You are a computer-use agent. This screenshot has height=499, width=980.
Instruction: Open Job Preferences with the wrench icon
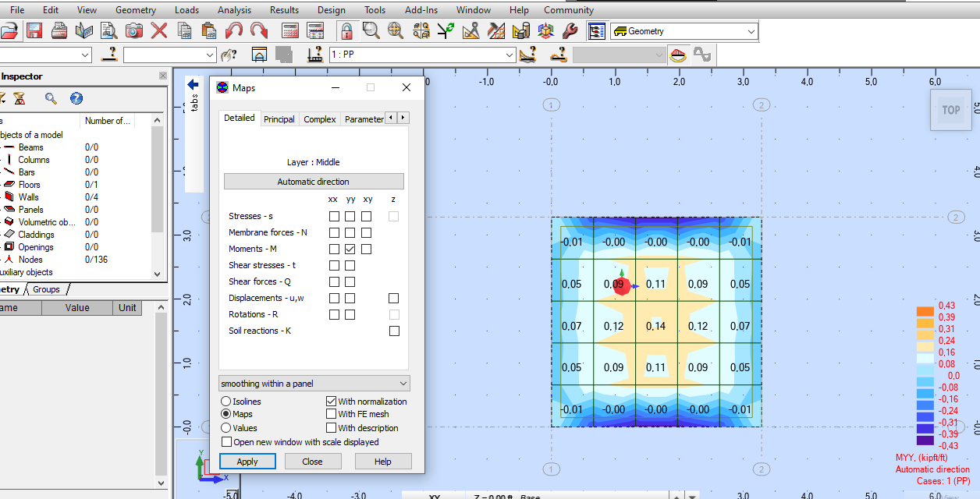pyautogui.click(x=570, y=30)
